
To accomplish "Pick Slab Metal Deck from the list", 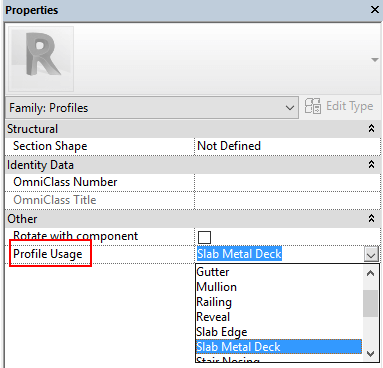I will click(279, 347).
